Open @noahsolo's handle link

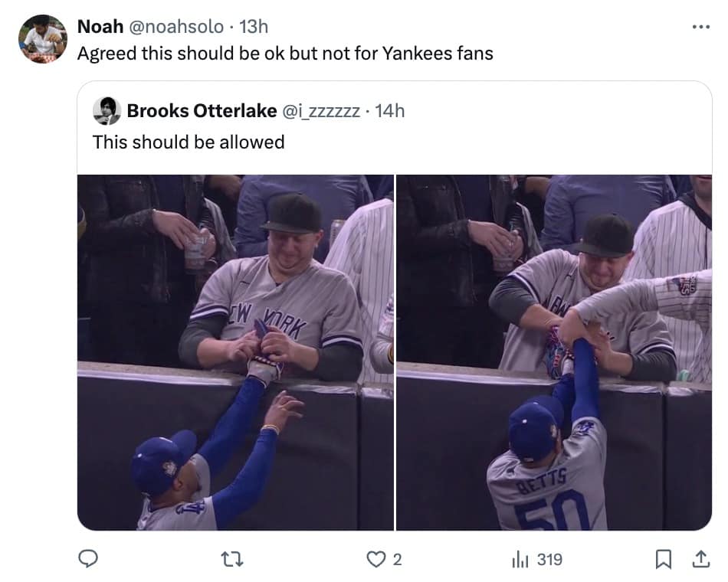(x=178, y=25)
